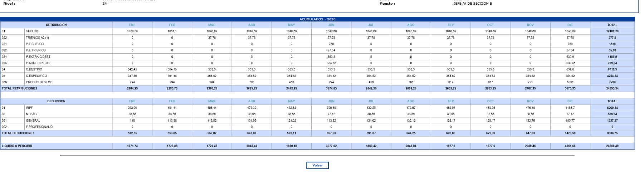Select the P.EXTRA C.DEST. row label
644x182 pixels.
click(38, 57)
